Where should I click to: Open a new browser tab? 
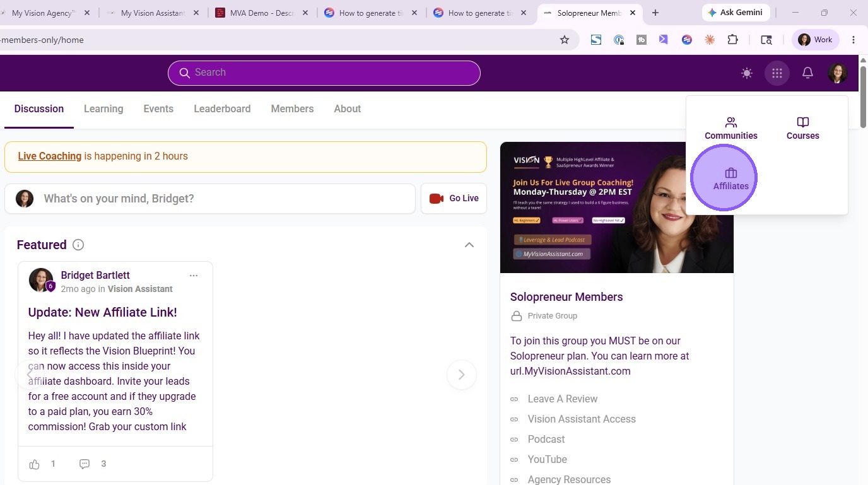click(x=655, y=13)
